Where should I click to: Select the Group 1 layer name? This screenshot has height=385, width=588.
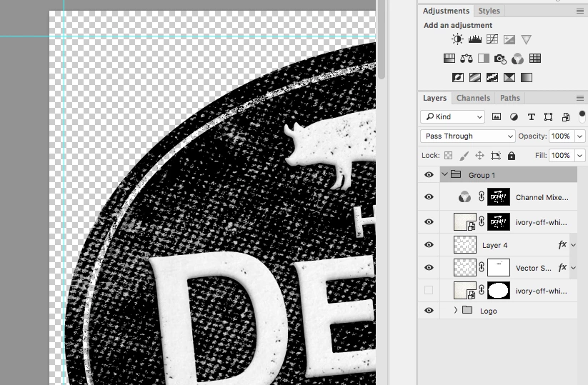coord(482,175)
